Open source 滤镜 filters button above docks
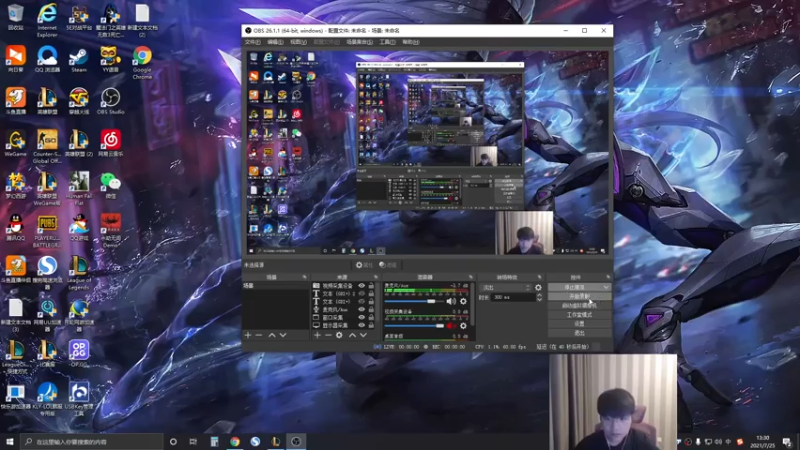 (388, 265)
